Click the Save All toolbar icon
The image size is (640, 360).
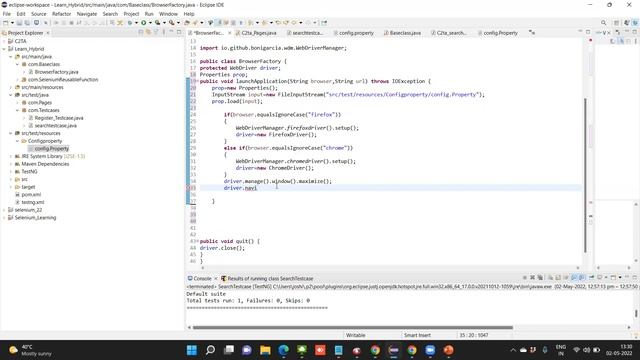click(x=27, y=23)
